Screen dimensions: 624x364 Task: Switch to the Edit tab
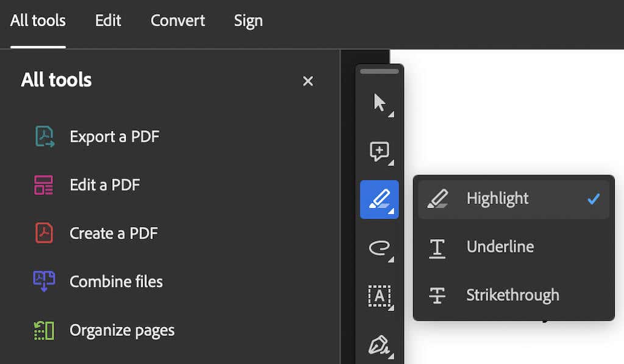(108, 21)
